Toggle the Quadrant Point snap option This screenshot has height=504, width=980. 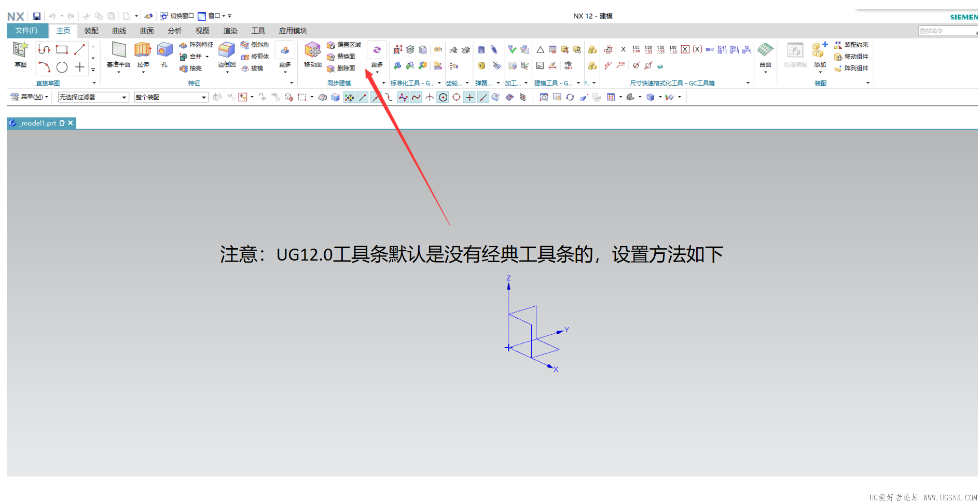pos(457,98)
